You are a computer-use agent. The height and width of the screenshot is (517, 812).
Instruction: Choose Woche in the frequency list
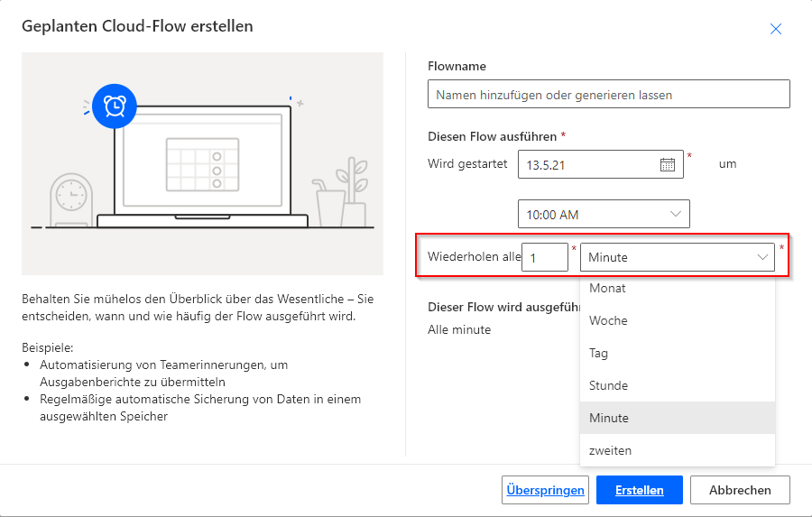tap(608, 320)
